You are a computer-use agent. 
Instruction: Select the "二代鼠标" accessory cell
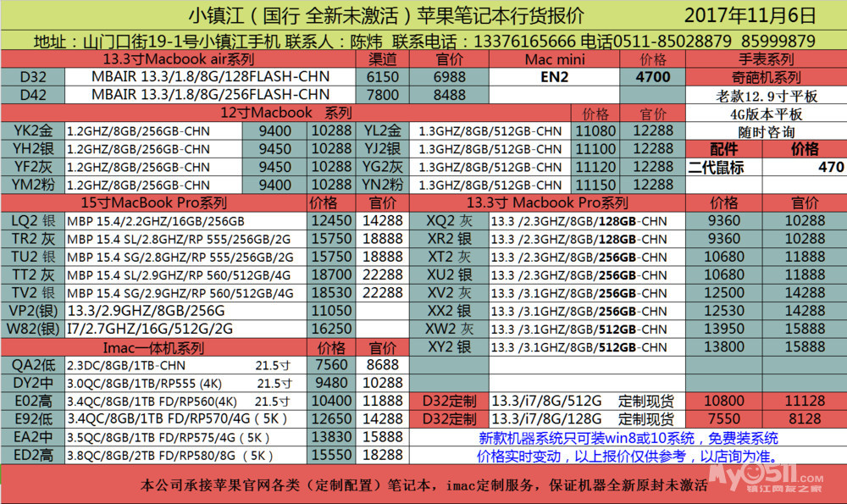(724, 167)
